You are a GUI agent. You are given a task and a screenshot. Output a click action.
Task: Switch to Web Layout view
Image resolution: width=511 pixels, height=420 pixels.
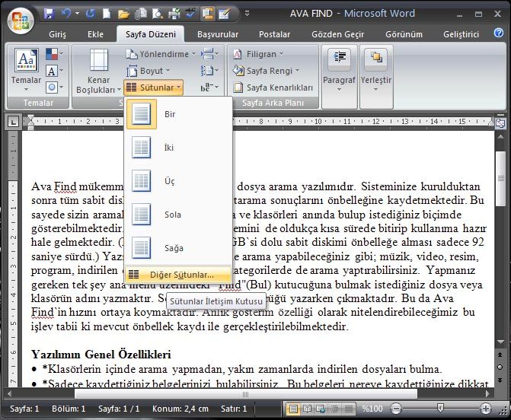(x=321, y=409)
